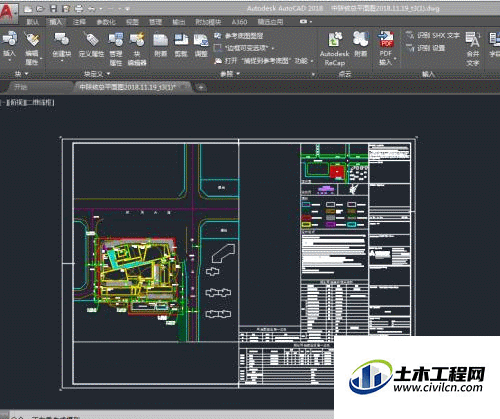Click the Autodesk ReCap icon
Image resolution: width=500 pixels, height=419 pixels.
(335, 39)
